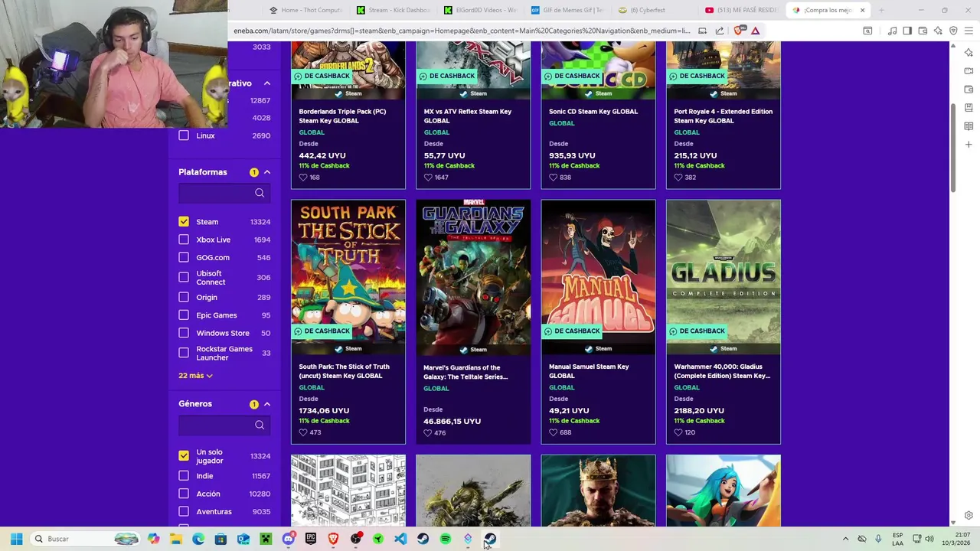The image size is (980, 551).
Task: Switch to the GIF de Memes tab
Action: pos(568,10)
